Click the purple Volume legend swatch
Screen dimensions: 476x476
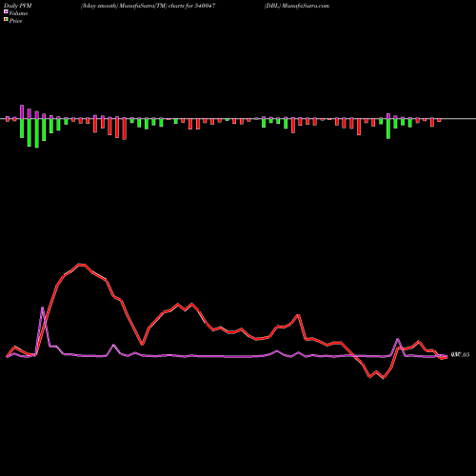click(6, 11)
